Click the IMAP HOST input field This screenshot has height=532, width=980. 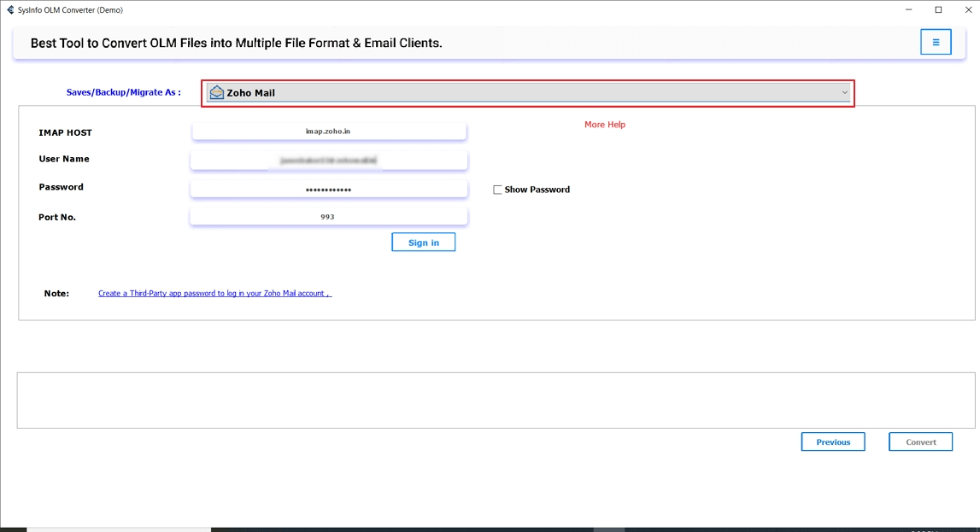point(329,132)
